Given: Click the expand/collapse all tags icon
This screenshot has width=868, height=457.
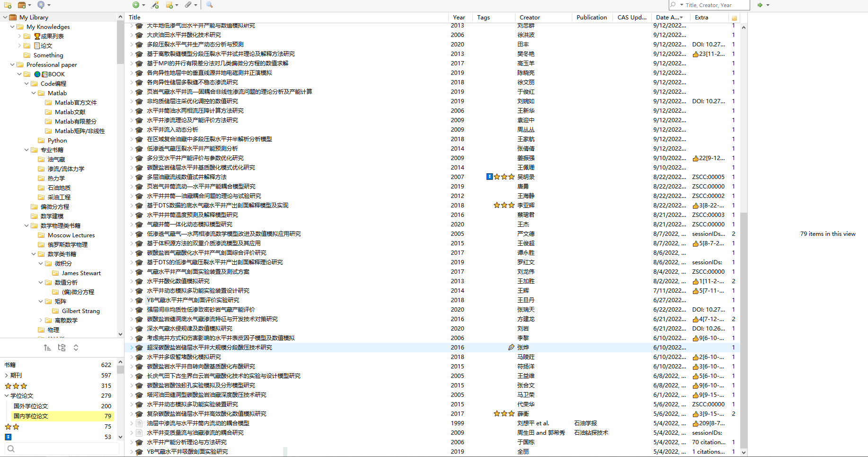Looking at the screenshot, I should [76, 348].
